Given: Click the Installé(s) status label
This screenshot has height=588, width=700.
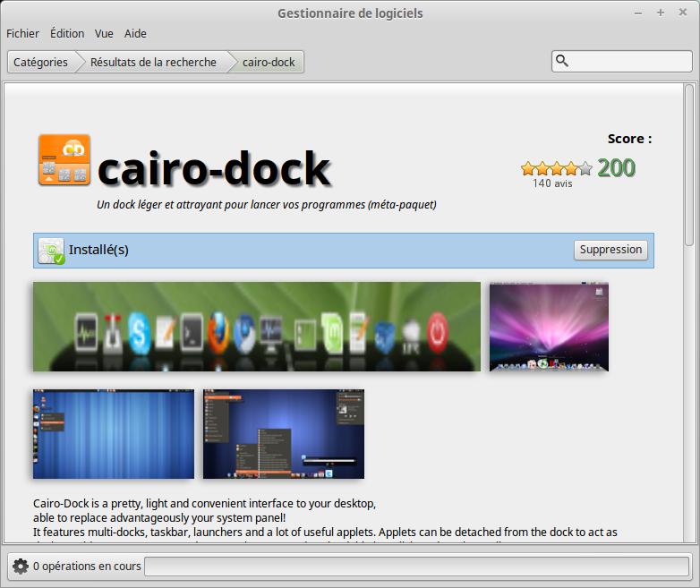Looking at the screenshot, I should point(98,250).
